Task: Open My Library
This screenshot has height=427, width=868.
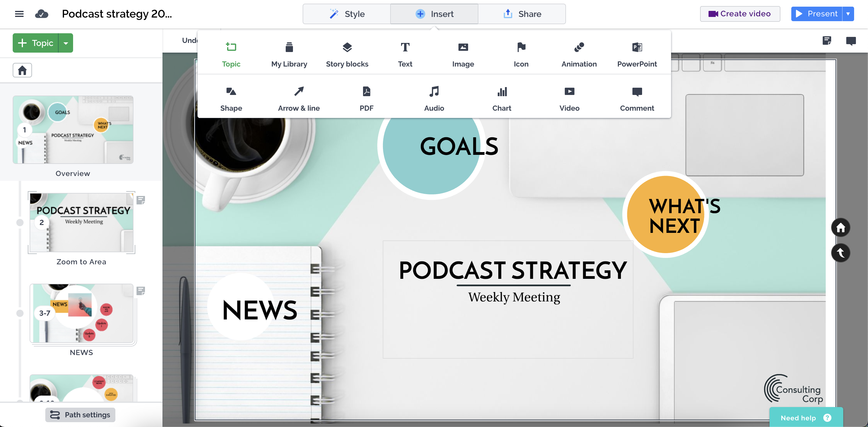Action: [289, 54]
